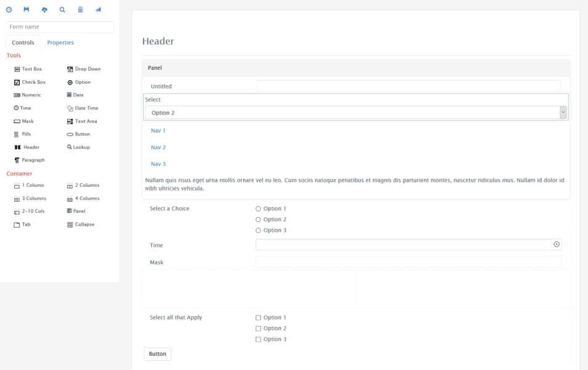Tick Option 1 under Select all that Apply
This screenshot has width=588, height=370.
point(258,318)
